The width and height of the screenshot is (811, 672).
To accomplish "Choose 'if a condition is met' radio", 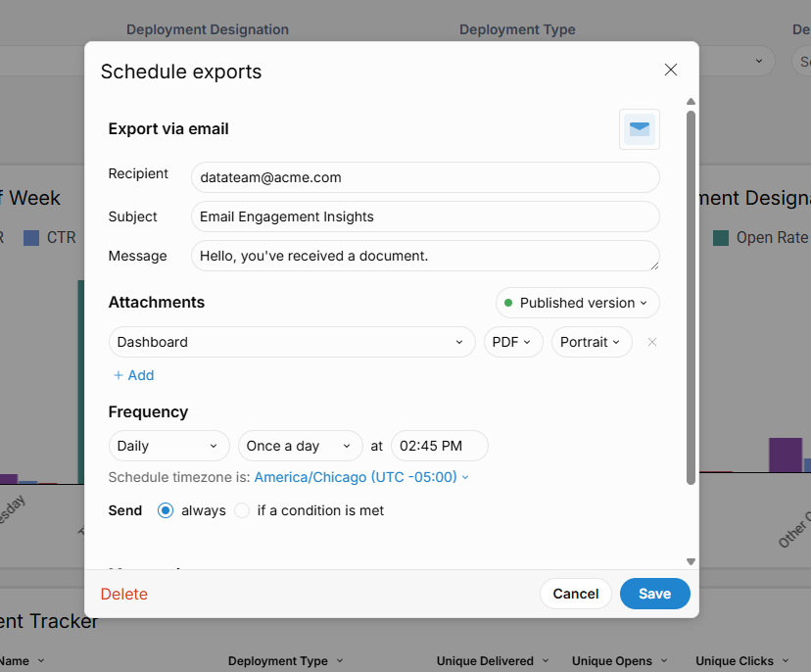I will [242, 510].
